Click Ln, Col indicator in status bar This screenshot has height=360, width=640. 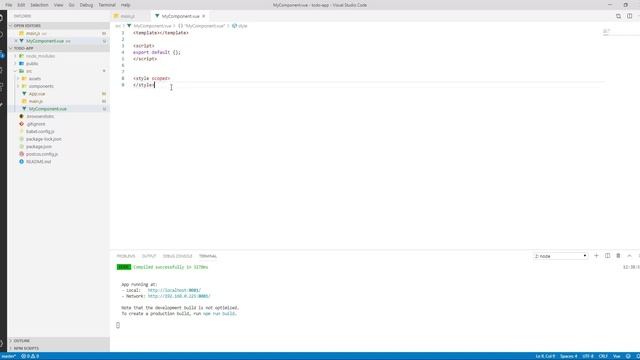545,356
